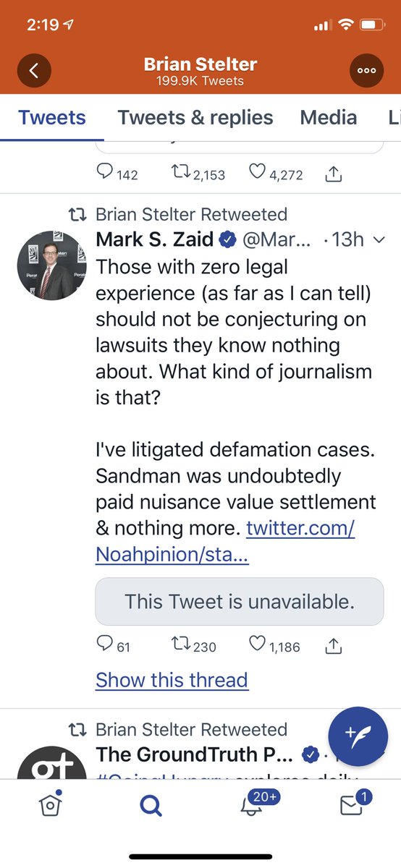Like the tweet with 4,272 likes
The height and width of the screenshot is (868, 401).
pyautogui.click(x=276, y=173)
